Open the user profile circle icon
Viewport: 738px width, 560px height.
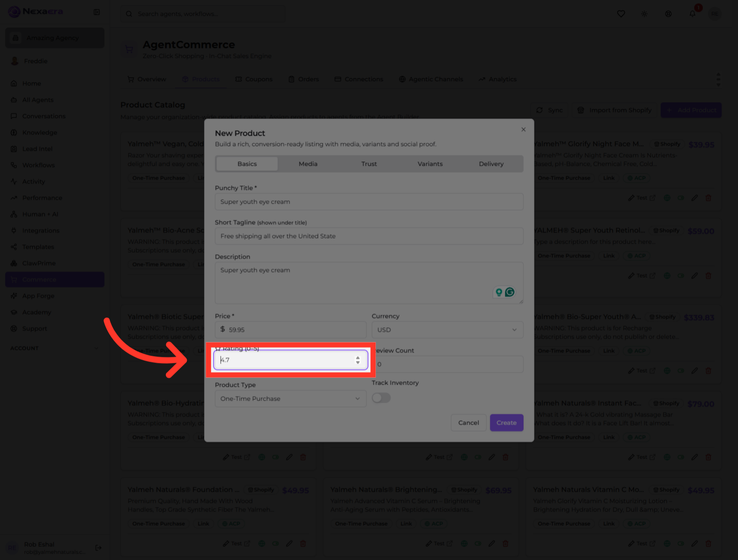pos(668,14)
